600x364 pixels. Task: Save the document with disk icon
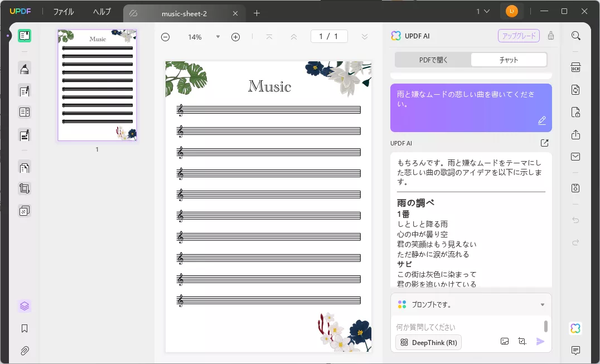[576, 188]
